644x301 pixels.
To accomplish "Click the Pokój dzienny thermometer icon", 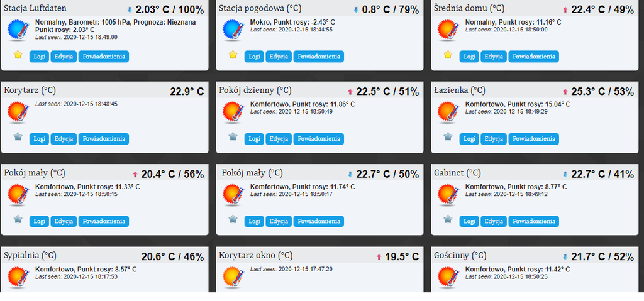I will point(233,112).
